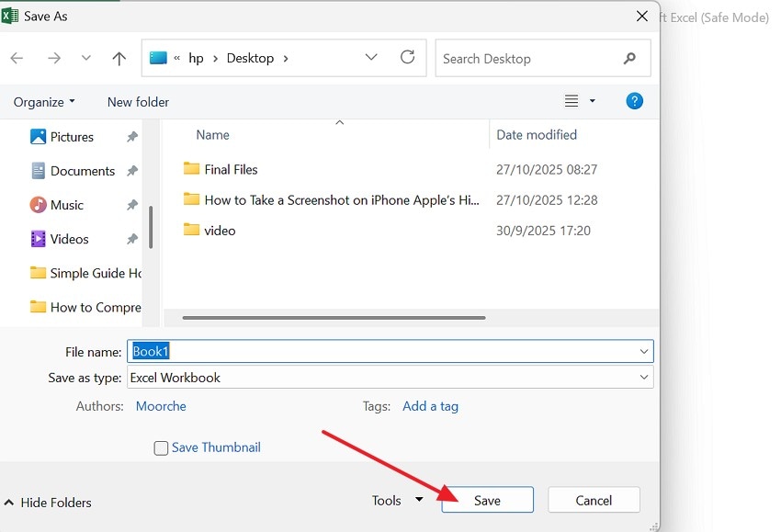This screenshot has width=781, height=532.
Task: Collapse the panel with Hide Folders
Action: [48, 503]
